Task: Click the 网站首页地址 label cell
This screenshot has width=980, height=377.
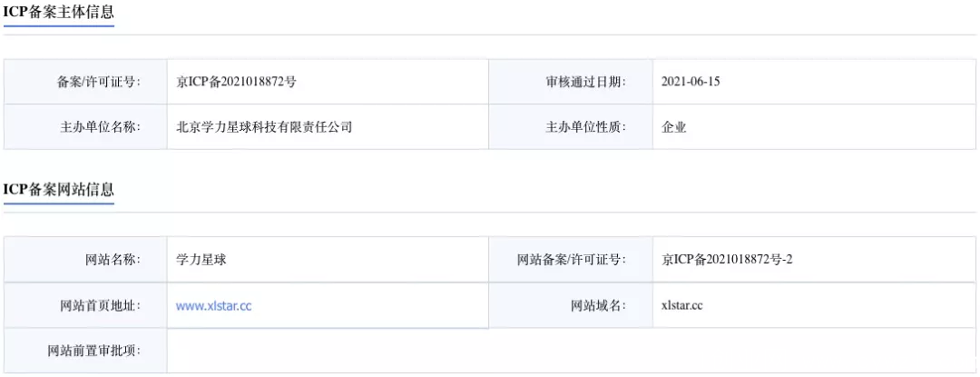Action: 85,305
